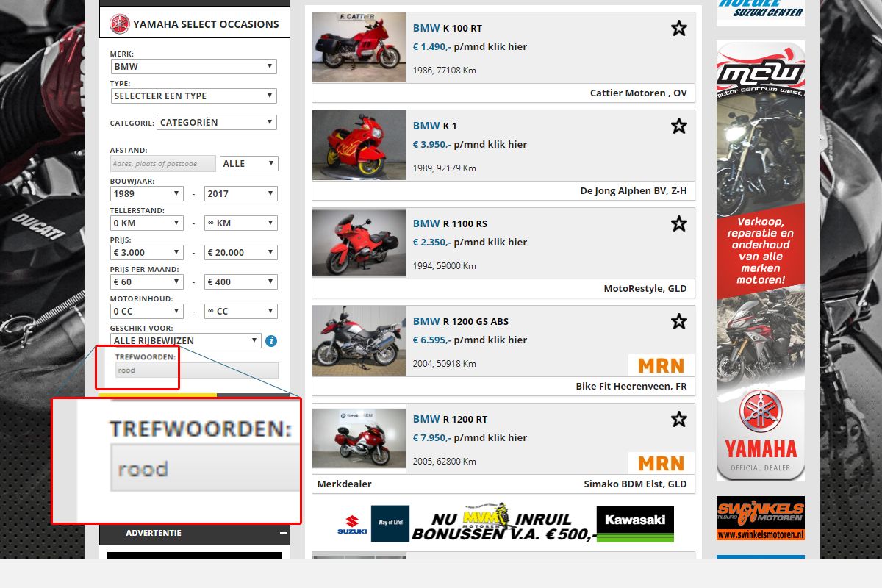Screen dimensions: 882x588
Task: Click p/mnd klik hier on K 1 listing
Action: coord(490,145)
